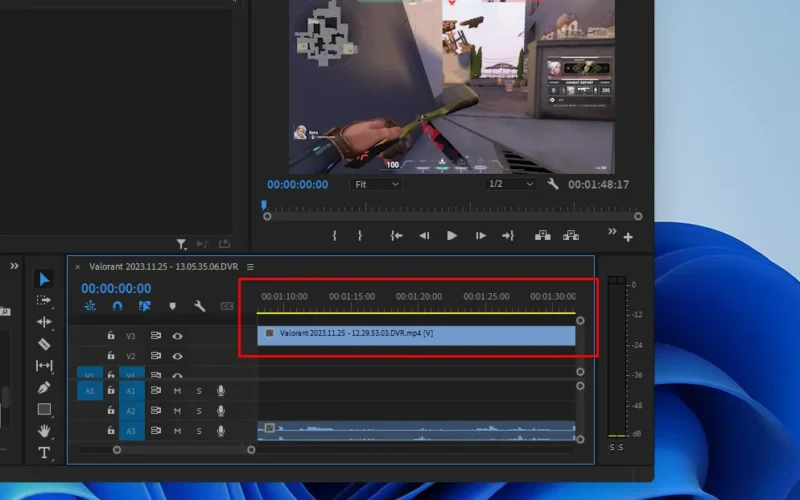Step back one frame
The height and width of the screenshot is (500, 800).
tap(424, 236)
